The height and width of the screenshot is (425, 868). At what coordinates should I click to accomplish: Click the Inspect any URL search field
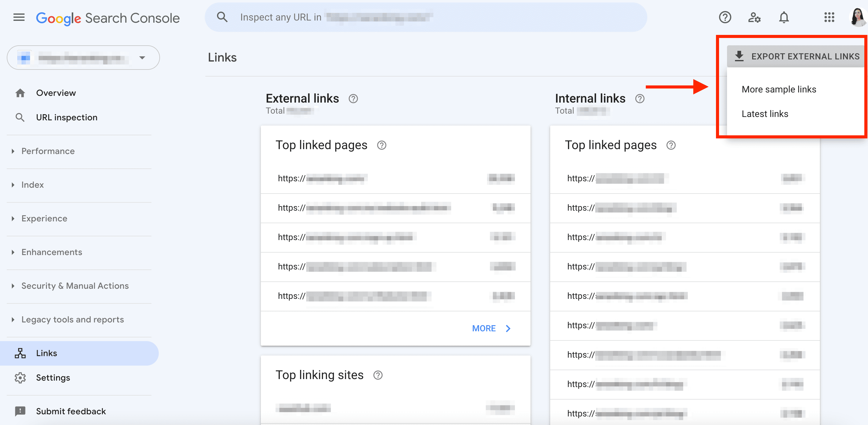pyautogui.click(x=426, y=17)
